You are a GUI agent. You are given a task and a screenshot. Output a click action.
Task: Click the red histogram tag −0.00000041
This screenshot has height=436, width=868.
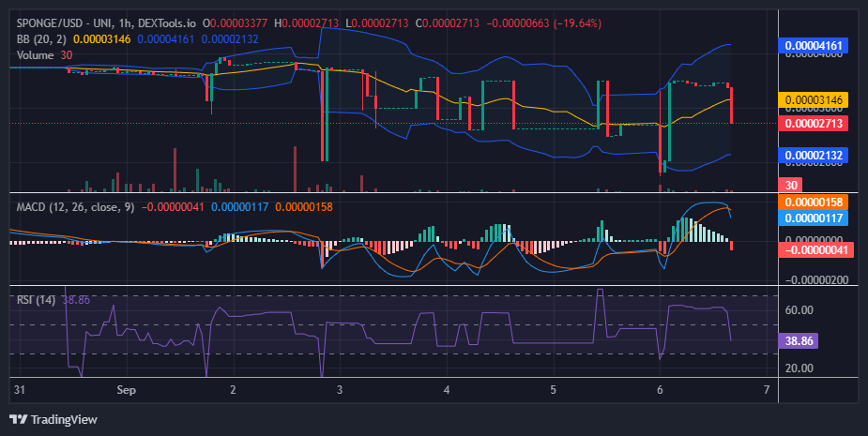[x=816, y=249]
